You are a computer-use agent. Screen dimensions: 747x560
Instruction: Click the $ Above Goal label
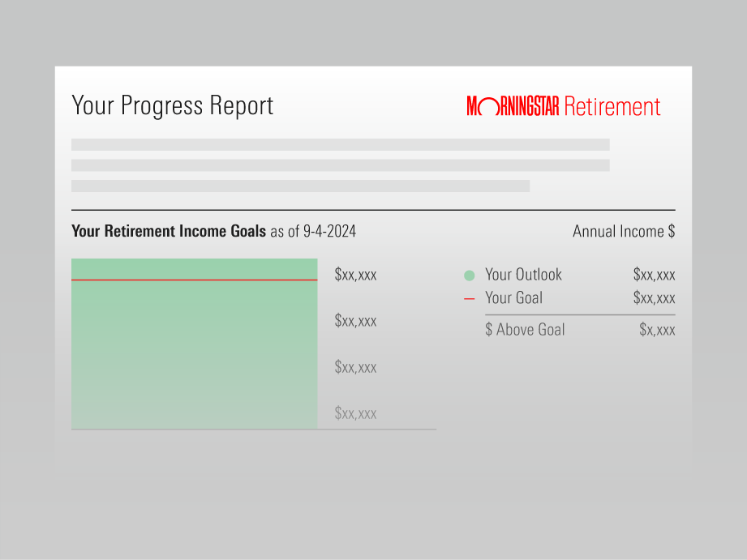pos(525,330)
